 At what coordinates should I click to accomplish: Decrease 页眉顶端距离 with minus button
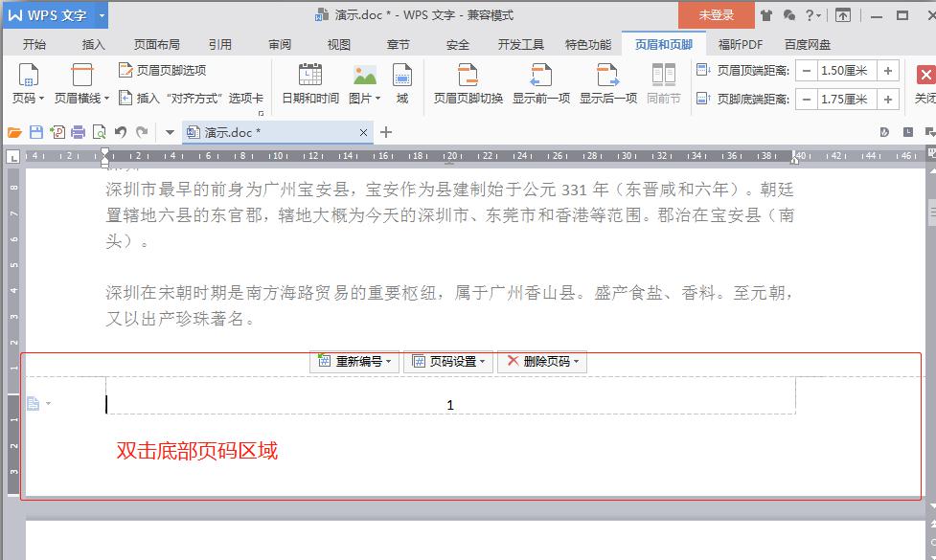pyautogui.click(x=807, y=71)
